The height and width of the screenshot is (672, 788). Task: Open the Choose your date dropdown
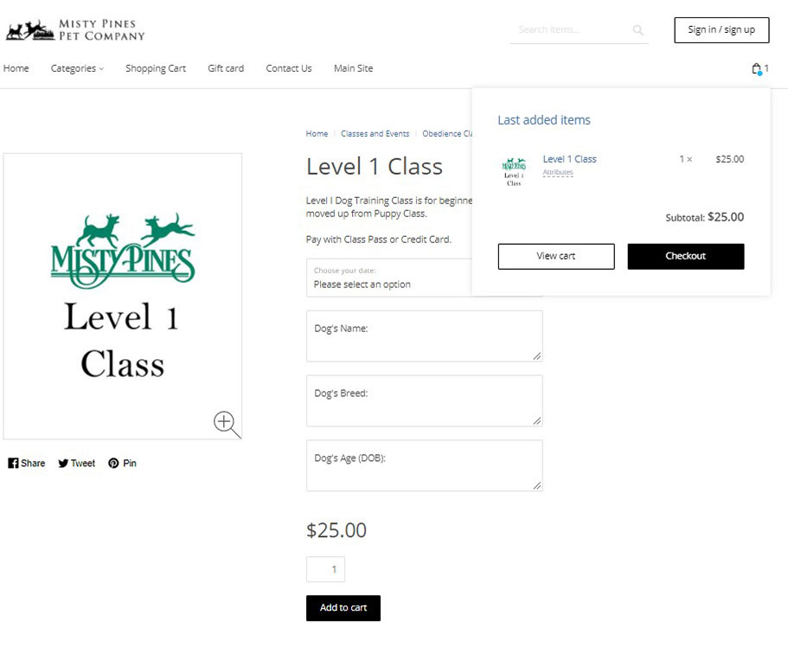coord(389,278)
